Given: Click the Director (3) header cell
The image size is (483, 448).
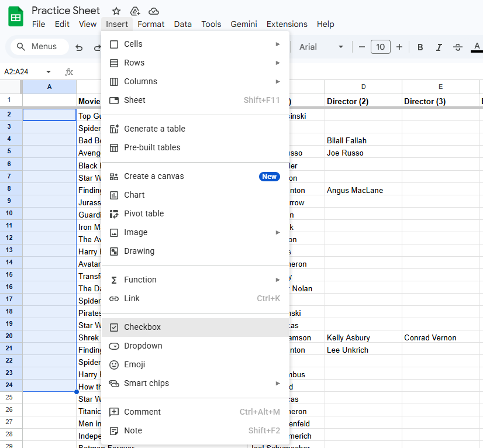Looking at the screenshot, I should (440, 101).
